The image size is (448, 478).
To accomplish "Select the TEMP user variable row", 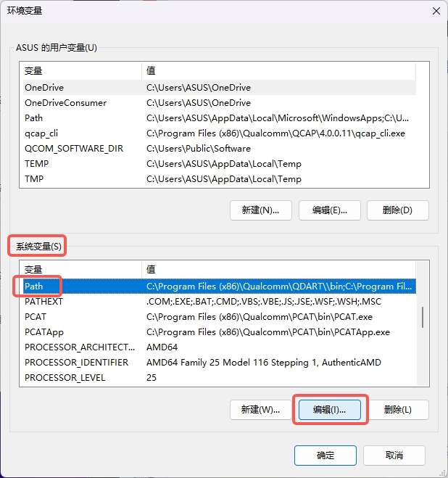I will point(220,164).
